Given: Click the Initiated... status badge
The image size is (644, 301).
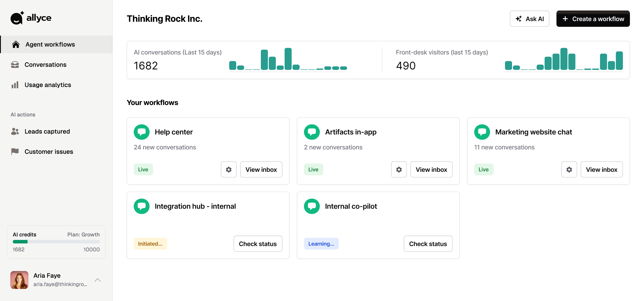Looking at the screenshot, I should [x=150, y=244].
